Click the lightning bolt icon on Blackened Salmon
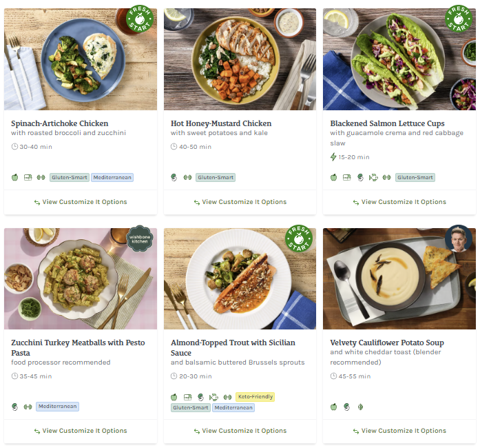 pos(333,157)
